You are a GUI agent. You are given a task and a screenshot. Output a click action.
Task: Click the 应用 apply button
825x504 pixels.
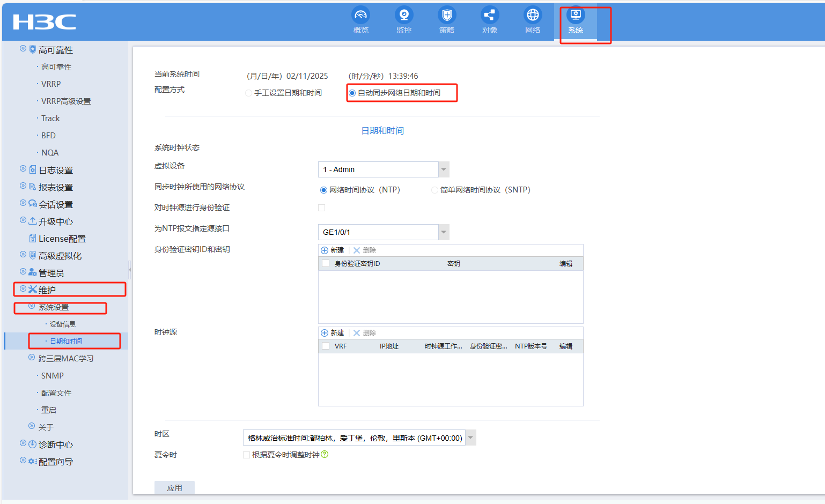click(x=174, y=487)
